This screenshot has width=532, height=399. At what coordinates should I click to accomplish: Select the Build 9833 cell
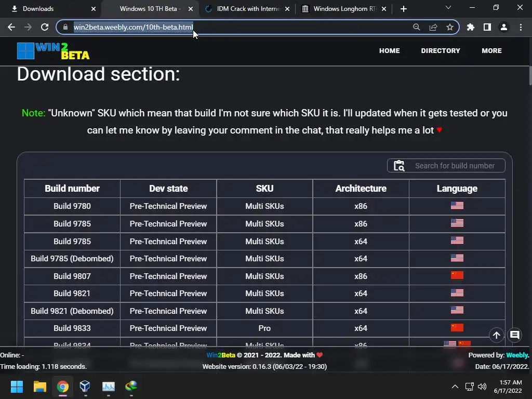point(72,328)
